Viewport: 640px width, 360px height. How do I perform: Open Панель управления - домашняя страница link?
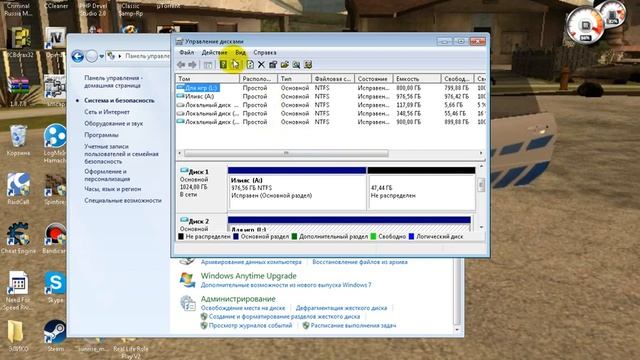[113, 82]
